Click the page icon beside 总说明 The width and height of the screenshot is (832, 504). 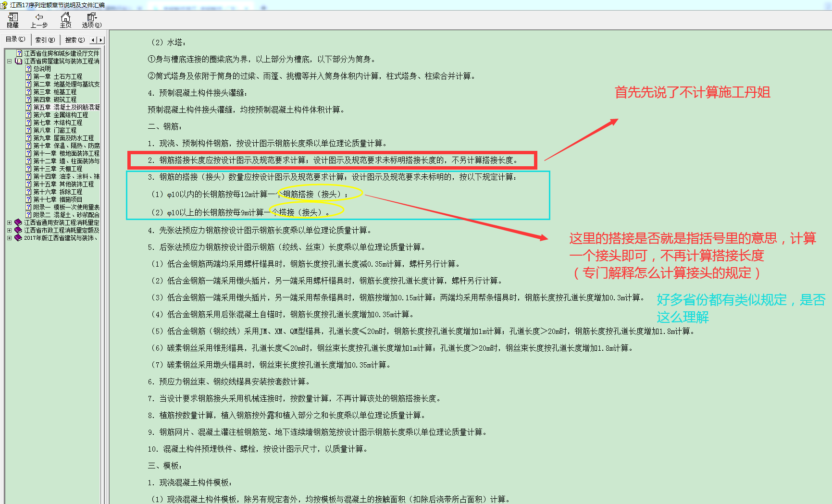[x=28, y=69]
